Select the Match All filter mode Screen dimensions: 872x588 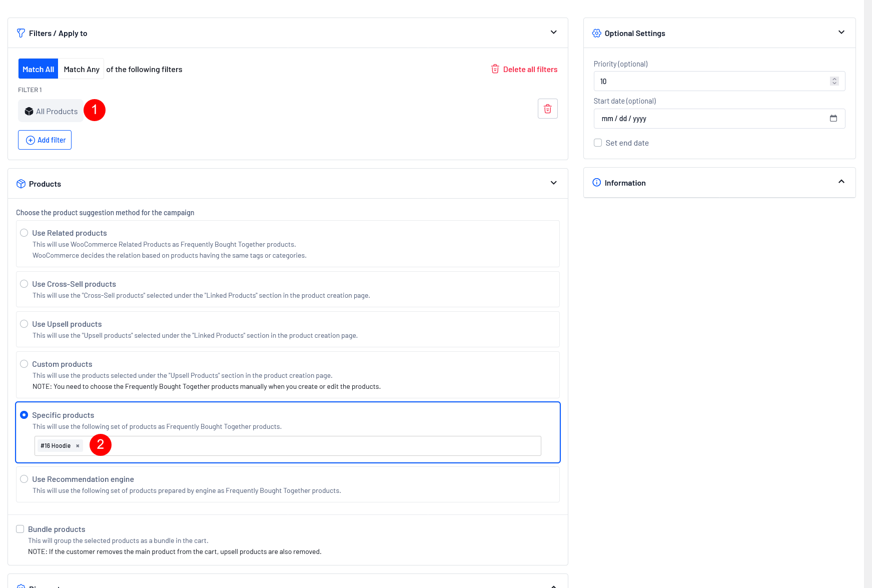[x=38, y=69]
